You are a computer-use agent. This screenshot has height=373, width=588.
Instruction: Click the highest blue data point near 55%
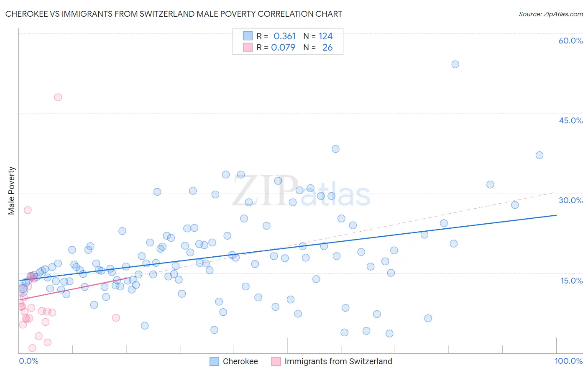tap(455, 64)
